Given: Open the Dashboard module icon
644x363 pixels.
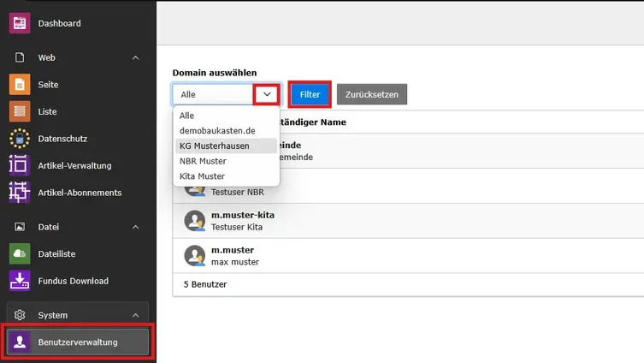Looking at the screenshot, I should point(19,23).
